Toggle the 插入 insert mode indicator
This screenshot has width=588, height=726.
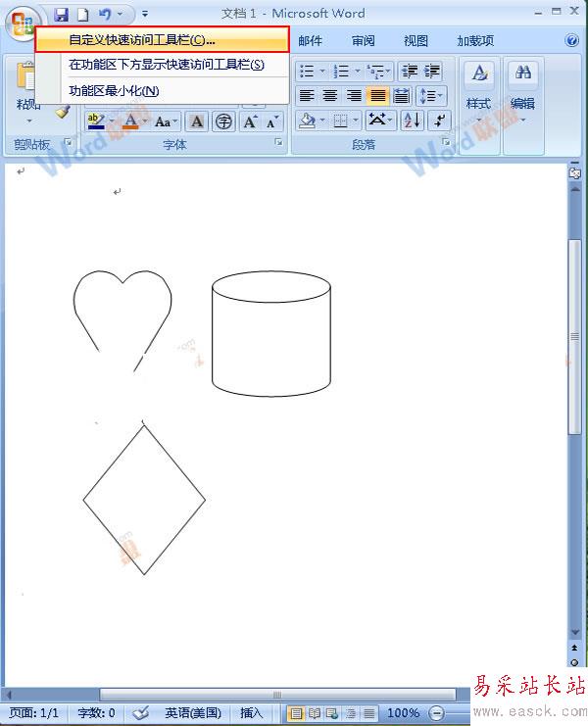coord(252,712)
